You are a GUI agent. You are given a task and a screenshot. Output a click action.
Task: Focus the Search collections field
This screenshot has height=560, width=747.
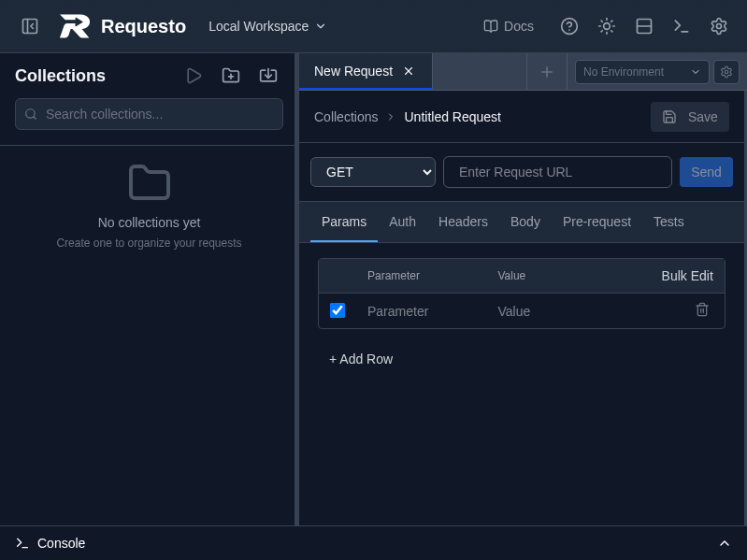point(149,114)
